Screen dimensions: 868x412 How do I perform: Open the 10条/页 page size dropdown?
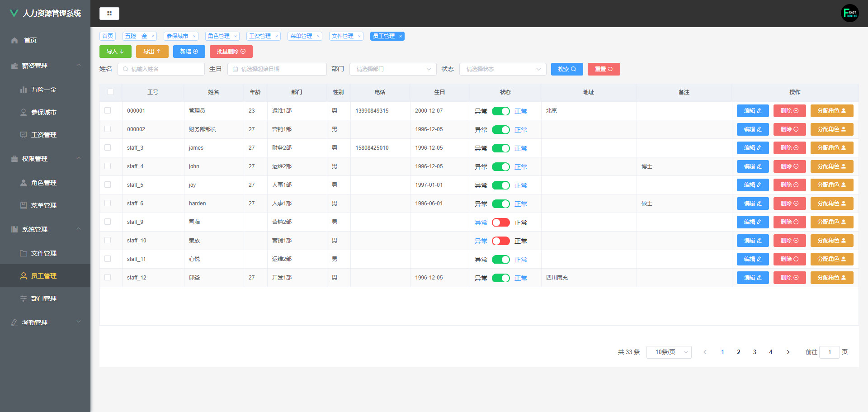click(x=669, y=352)
